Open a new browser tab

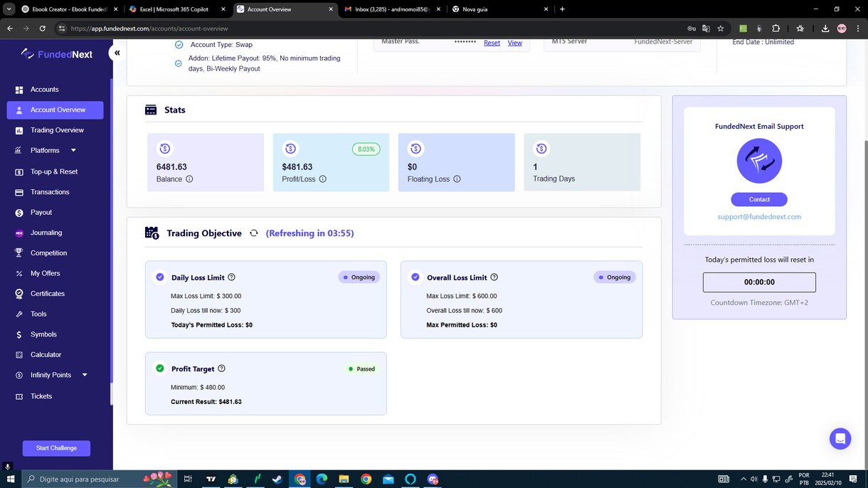tap(562, 9)
